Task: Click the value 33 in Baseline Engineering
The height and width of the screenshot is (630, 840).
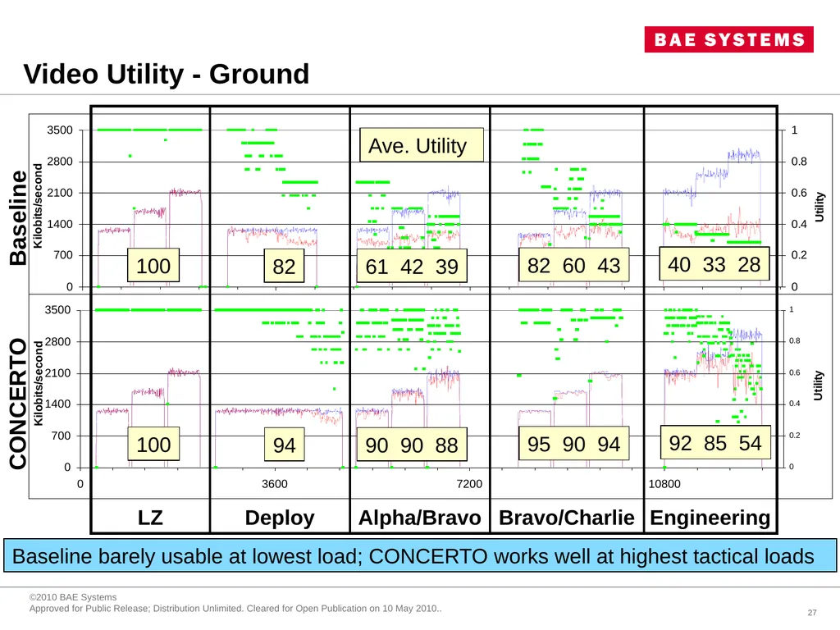Action: tap(714, 264)
